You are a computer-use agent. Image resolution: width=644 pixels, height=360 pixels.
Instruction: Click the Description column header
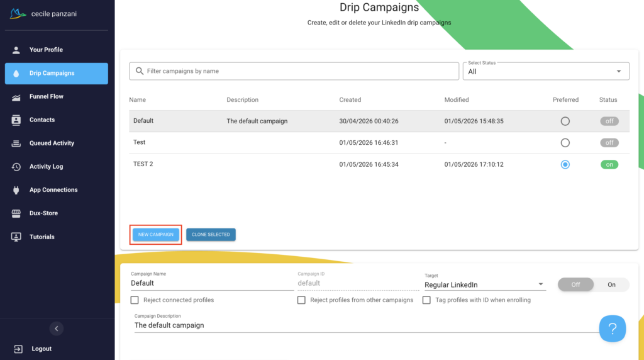coord(242,100)
